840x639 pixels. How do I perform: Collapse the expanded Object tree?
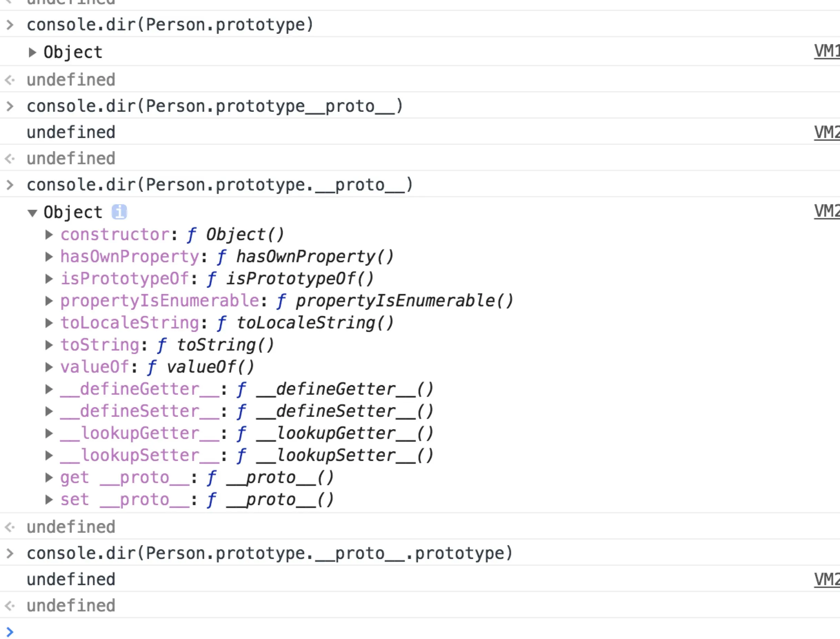coord(33,213)
